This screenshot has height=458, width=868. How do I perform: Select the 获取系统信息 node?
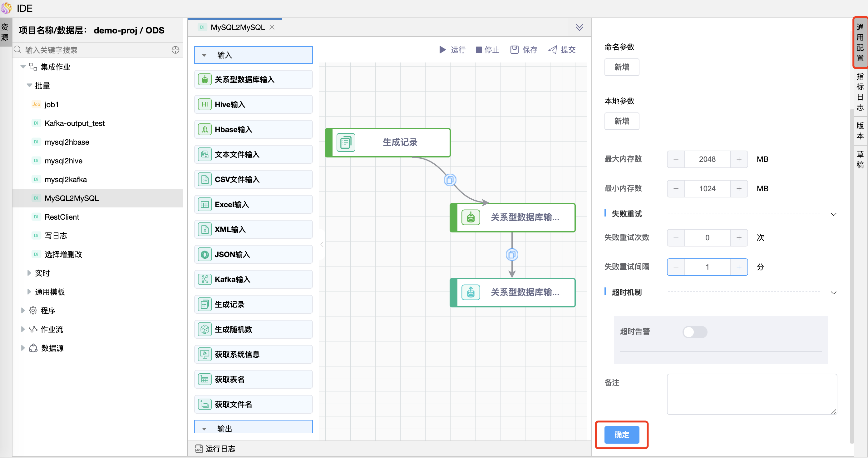(253, 354)
